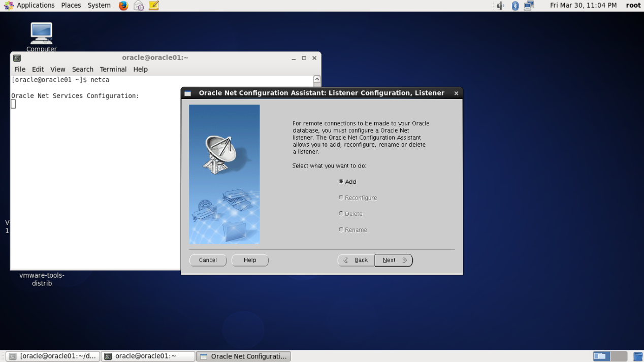Click the Next button
The height and width of the screenshot is (362, 644).
click(x=394, y=260)
